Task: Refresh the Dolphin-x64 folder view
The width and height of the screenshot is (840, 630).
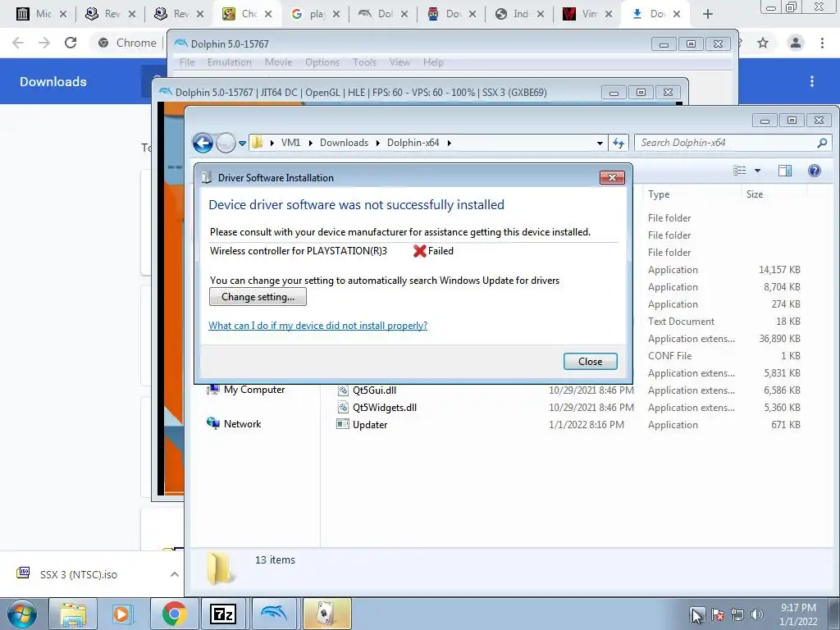Action: [619, 143]
